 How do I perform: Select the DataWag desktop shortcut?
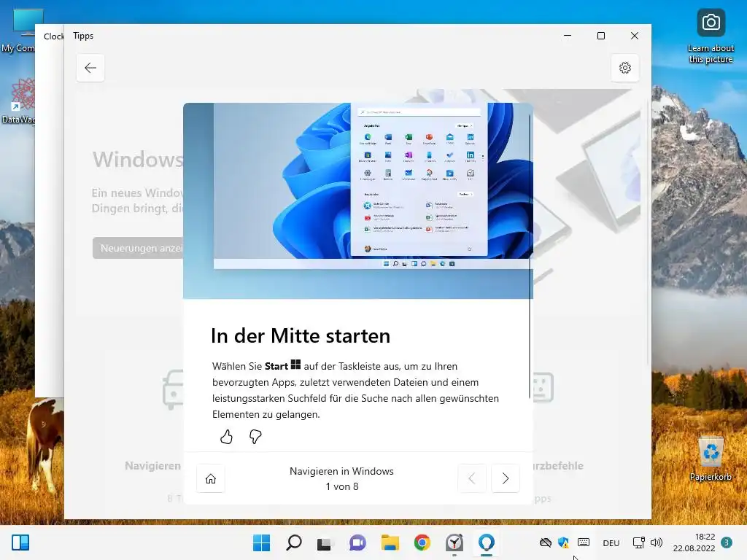pyautogui.click(x=18, y=101)
